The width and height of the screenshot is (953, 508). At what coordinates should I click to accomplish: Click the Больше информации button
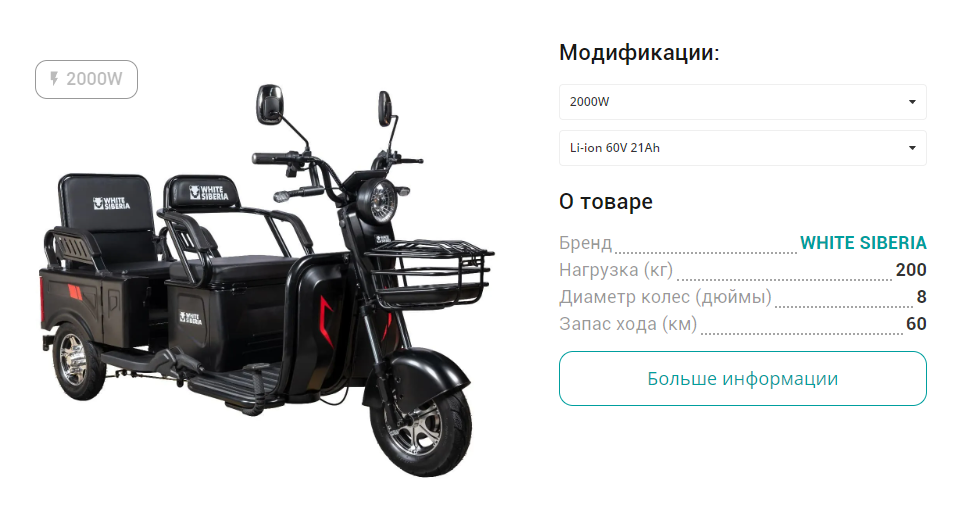[743, 379]
